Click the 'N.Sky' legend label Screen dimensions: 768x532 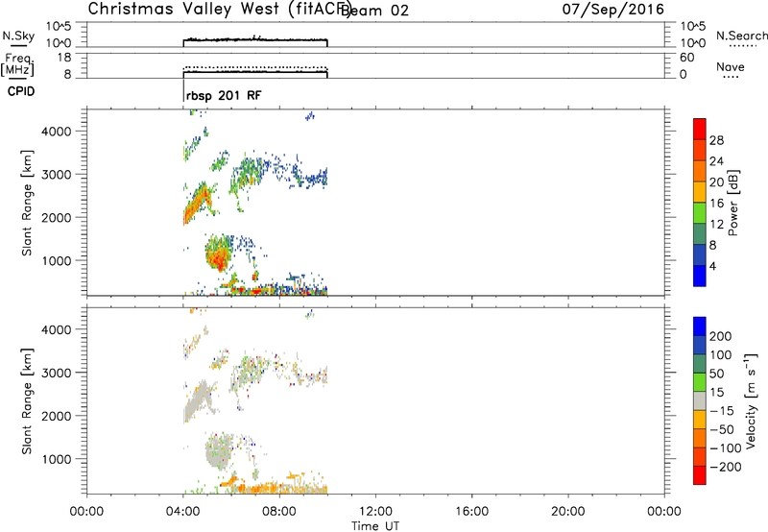click(18, 36)
